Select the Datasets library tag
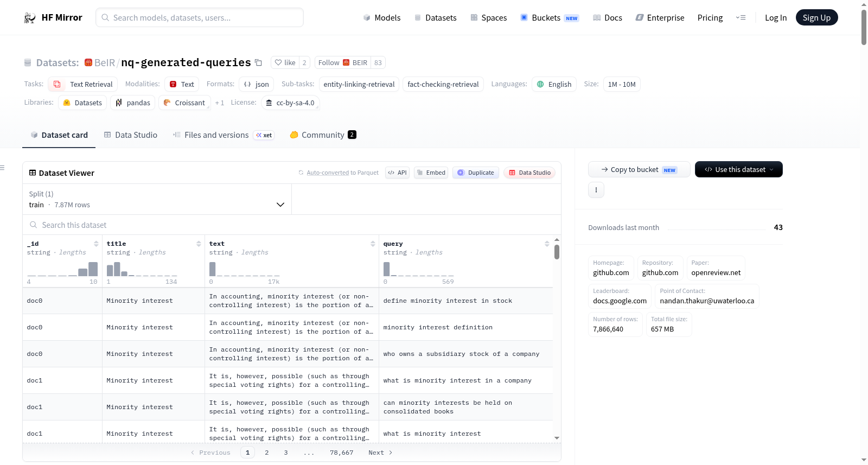The image size is (868, 465). pyautogui.click(x=82, y=103)
